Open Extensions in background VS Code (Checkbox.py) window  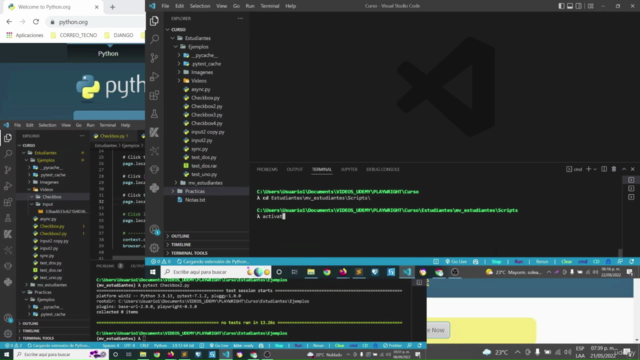[x=8, y=202]
